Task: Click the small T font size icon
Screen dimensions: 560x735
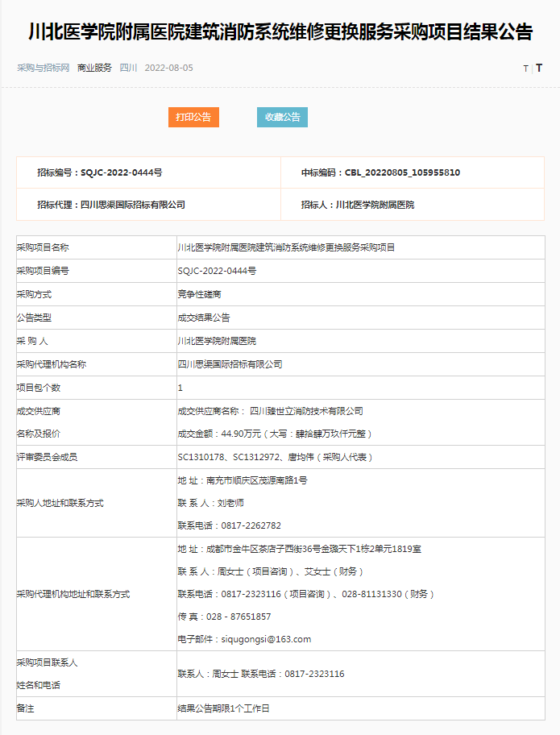Action: (x=525, y=69)
